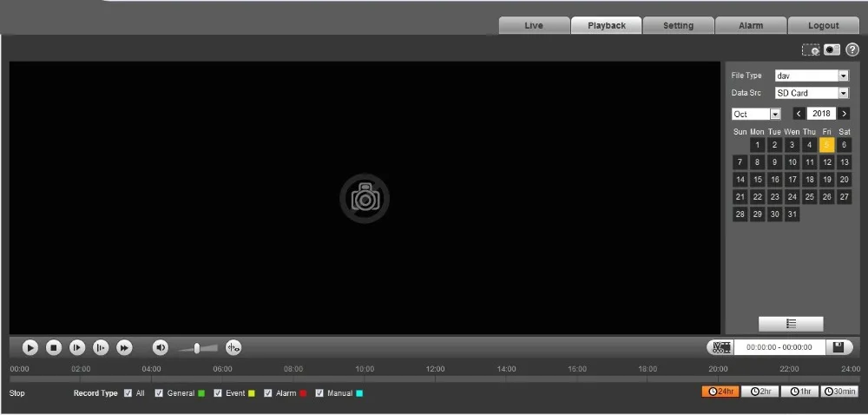
Task: Select the highlighted date 5 in calendar
Action: tap(827, 145)
